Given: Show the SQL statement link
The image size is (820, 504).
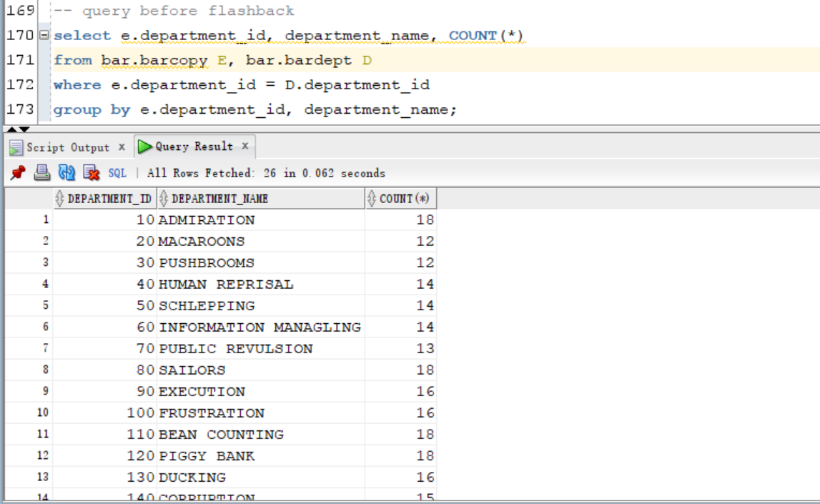Looking at the screenshot, I should 117,173.
